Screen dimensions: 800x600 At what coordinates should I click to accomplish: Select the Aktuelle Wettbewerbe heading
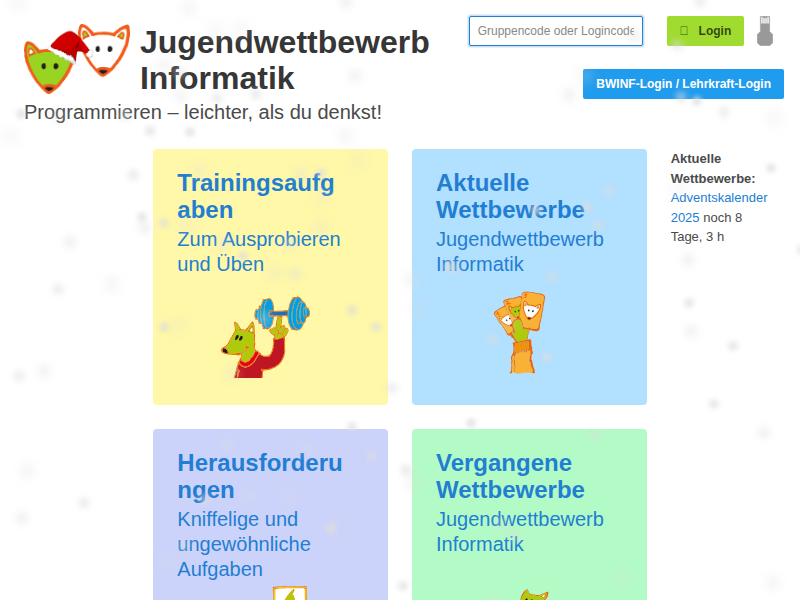click(x=510, y=196)
